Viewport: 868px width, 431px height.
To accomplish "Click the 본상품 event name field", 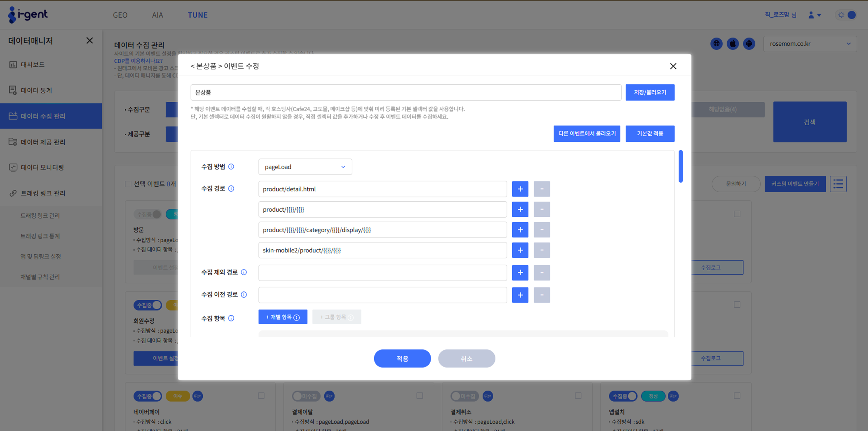I will [x=406, y=92].
